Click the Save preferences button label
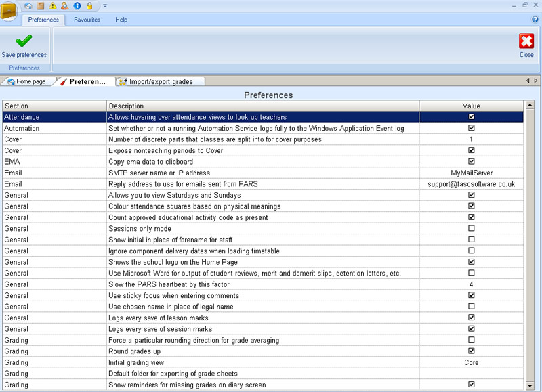542x392 pixels. pyautogui.click(x=24, y=55)
